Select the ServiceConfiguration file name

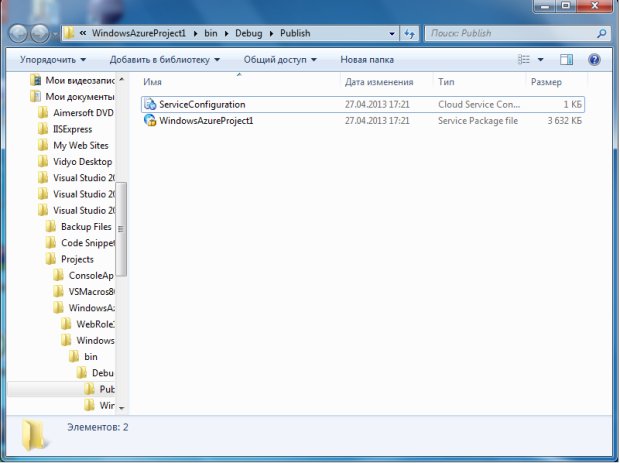[x=202, y=104]
